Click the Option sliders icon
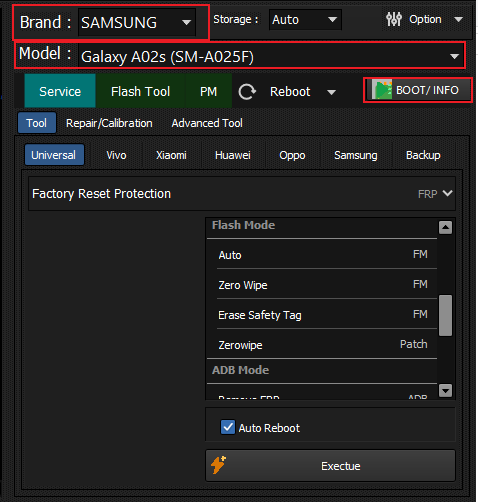 394,19
